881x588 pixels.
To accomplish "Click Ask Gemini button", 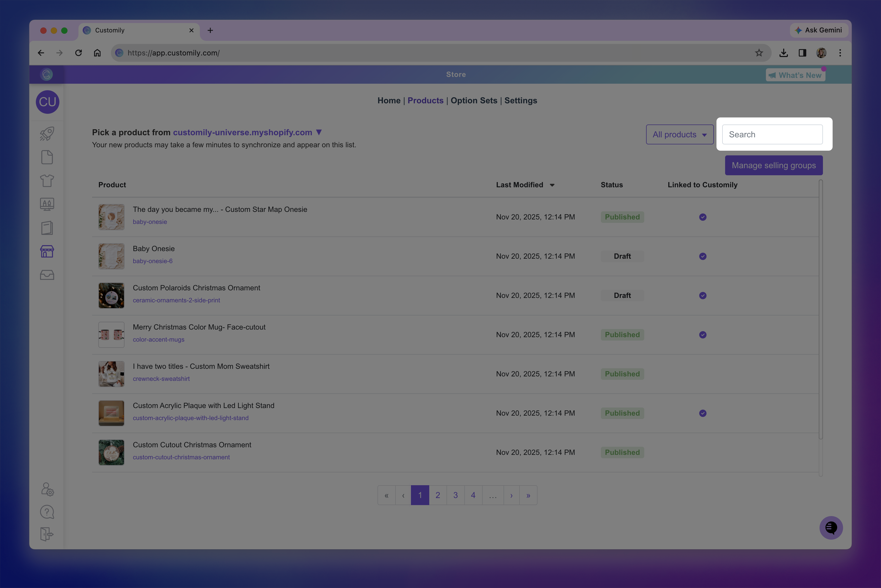I will click(818, 30).
